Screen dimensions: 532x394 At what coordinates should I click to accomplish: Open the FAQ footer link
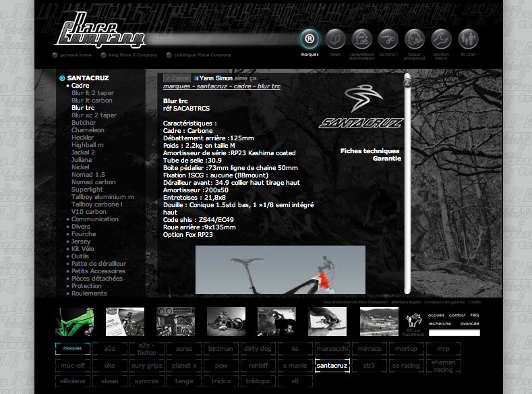coord(474,315)
